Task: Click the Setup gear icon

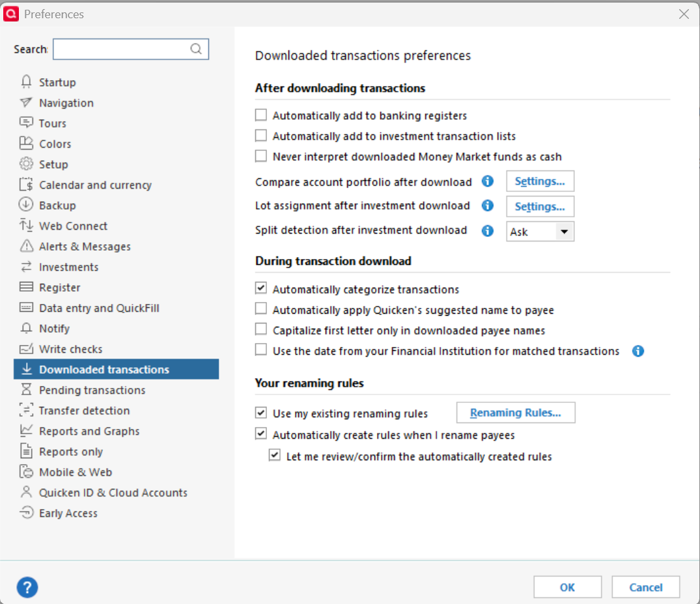Action: click(26, 164)
